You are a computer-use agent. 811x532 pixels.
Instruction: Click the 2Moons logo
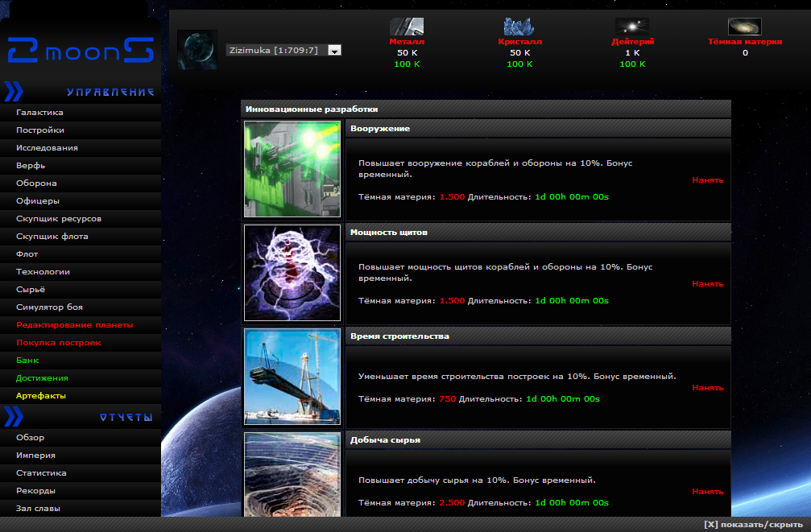pos(80,51)
